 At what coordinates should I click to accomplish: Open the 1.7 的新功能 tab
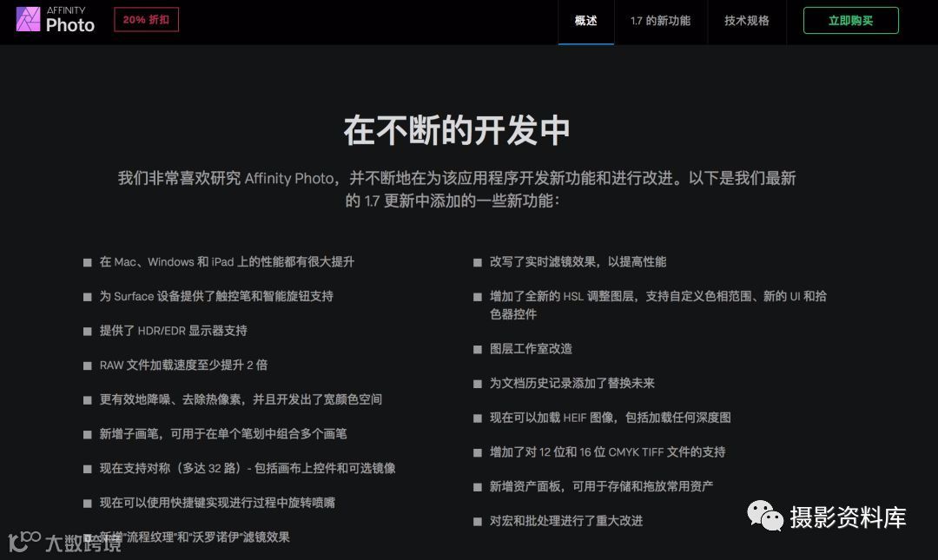(660, 21)
